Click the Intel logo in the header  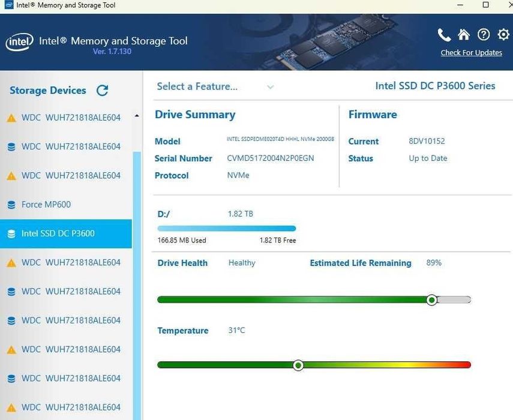[19, 42]
